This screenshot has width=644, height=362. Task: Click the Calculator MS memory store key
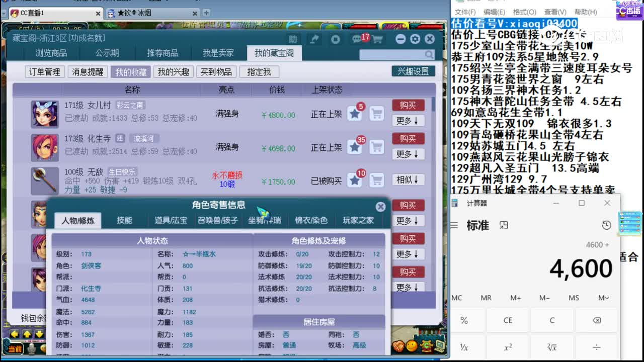574,298
